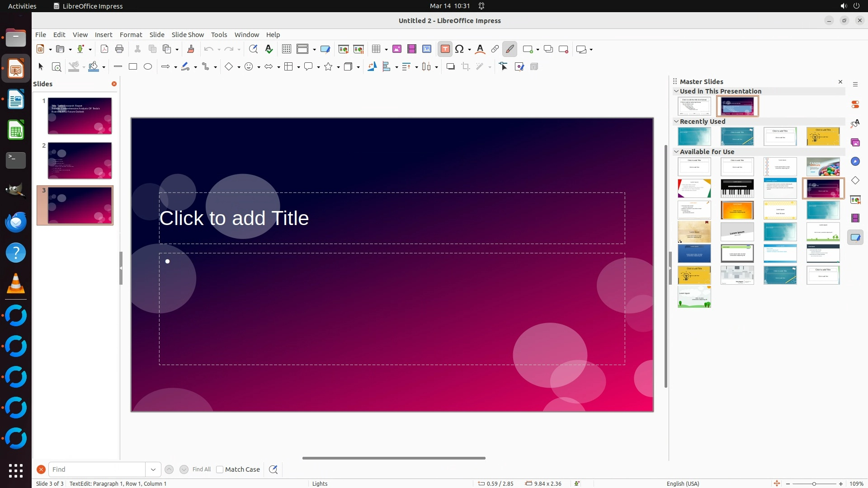868x488 pixels.
Task: Select the Ellipse drawing tool
Action: click(148, 67)
